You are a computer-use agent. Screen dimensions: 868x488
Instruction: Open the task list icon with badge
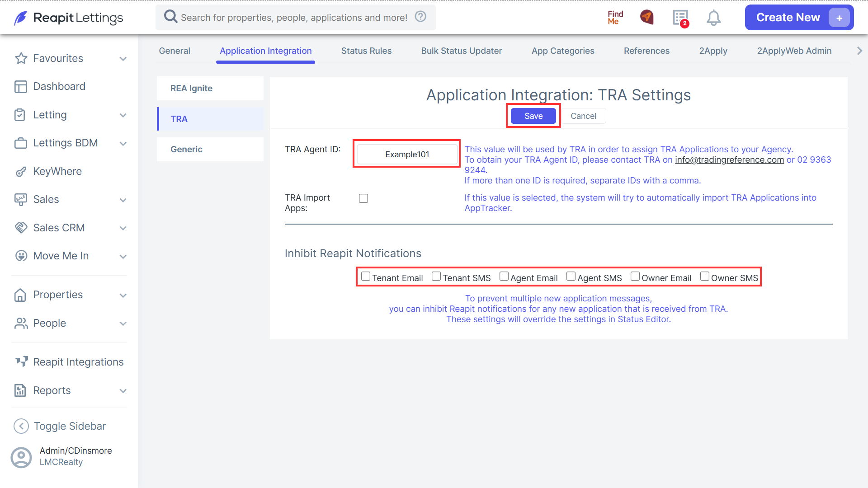point(680,18)
